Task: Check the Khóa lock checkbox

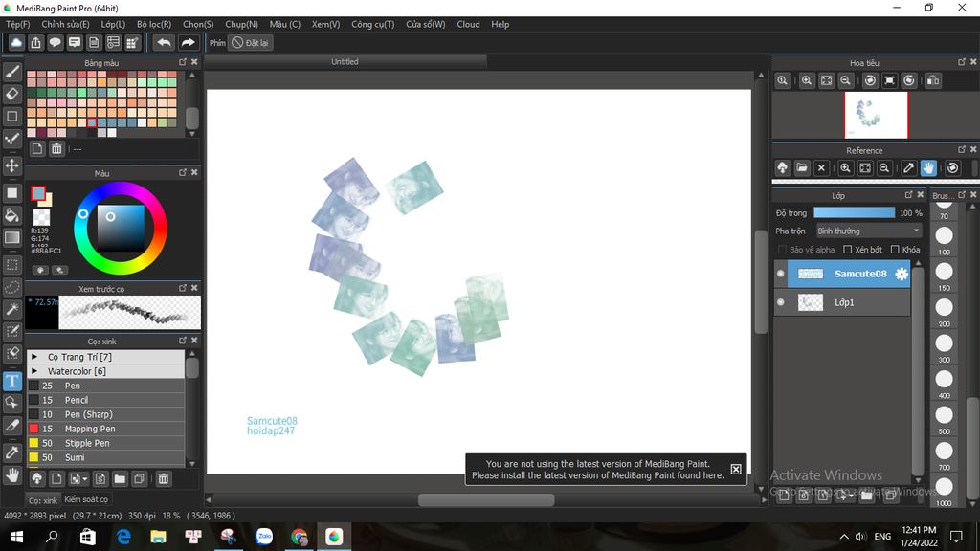Action: tap(895, 250)
